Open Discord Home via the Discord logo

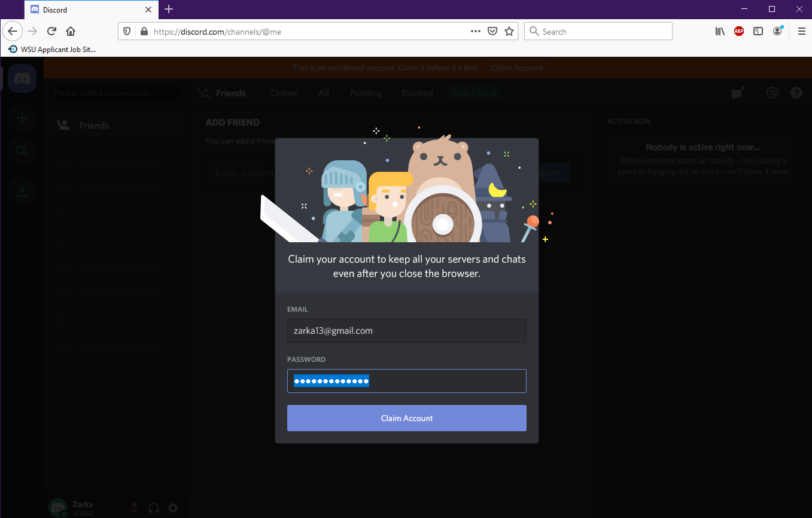click(x=22, y=78)
